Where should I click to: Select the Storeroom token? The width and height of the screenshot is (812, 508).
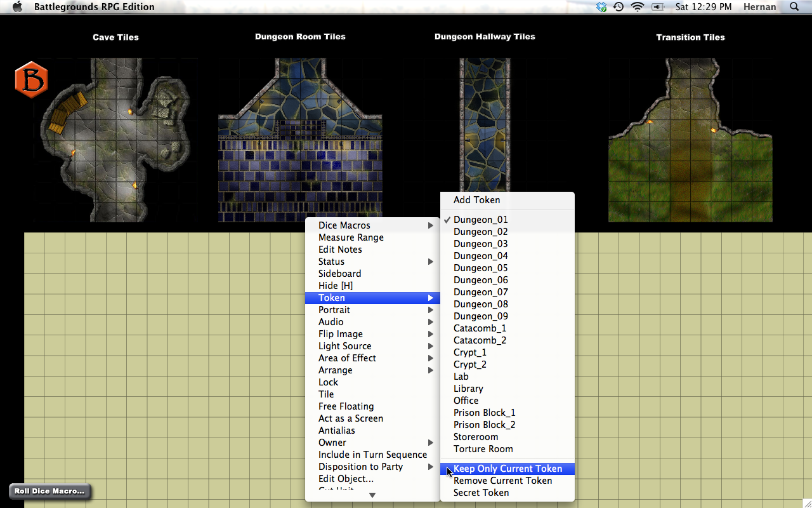[x=507, y=437]
